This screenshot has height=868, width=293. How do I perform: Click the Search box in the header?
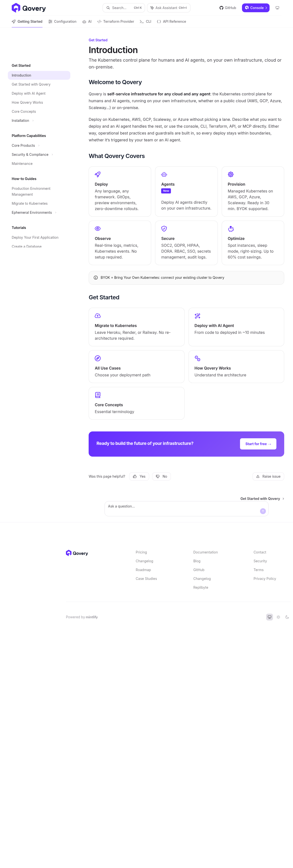coord(124,8)
